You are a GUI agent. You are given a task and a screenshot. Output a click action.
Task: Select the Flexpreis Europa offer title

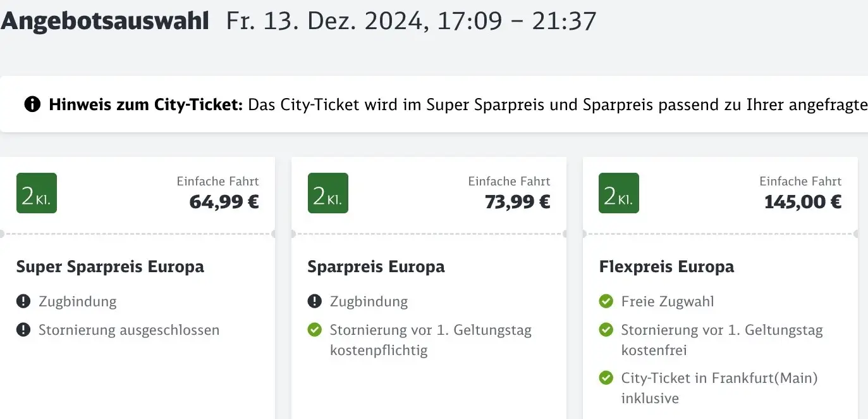666,266
